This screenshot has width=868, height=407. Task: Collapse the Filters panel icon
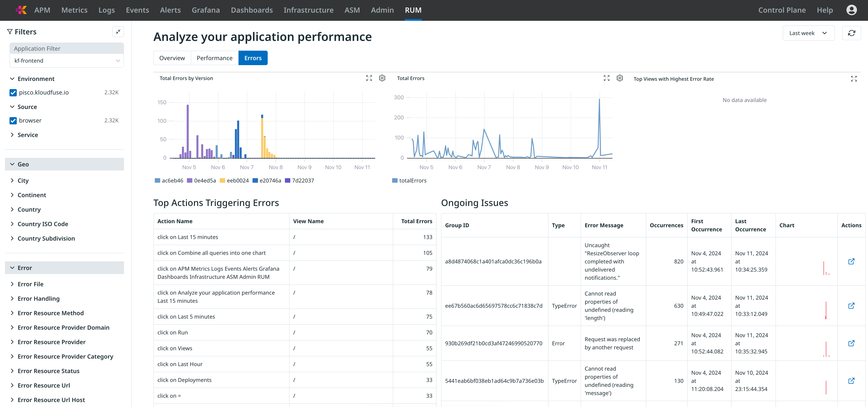coord(118,32)
